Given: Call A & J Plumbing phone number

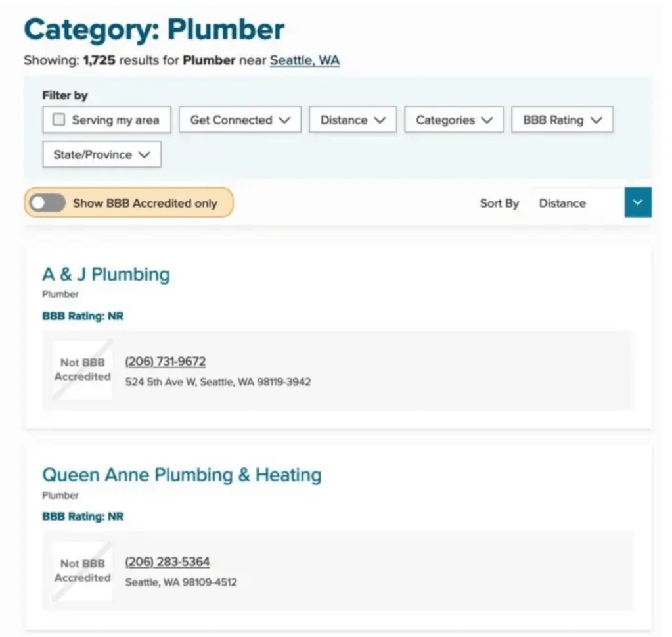Looking at the screenshot, I should tap(165, 362).
